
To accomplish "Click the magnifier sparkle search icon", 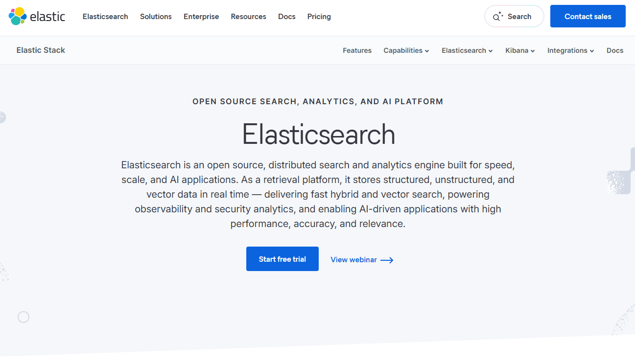I will 498,17.
